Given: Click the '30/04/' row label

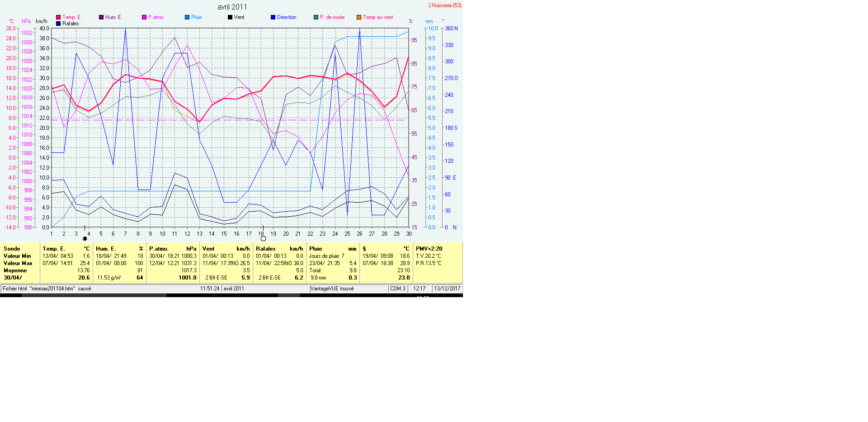Looking at the screenshot, I should pos(13,278).
